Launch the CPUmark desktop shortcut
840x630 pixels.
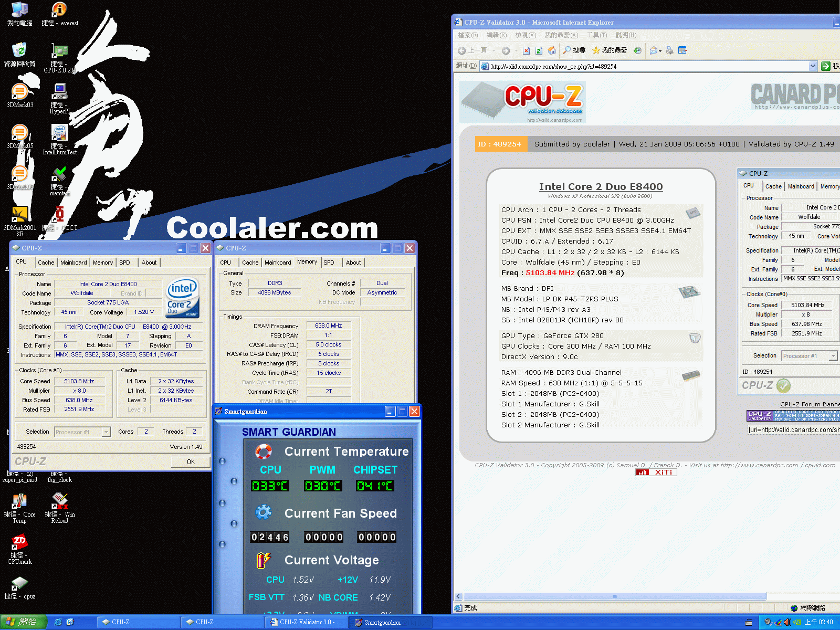[x=19, y=549]
